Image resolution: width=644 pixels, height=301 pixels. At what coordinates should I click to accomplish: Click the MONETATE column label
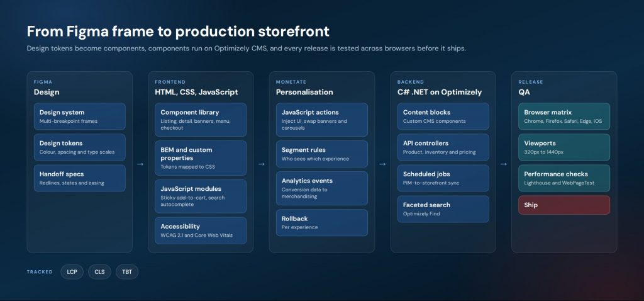(291, 82)
